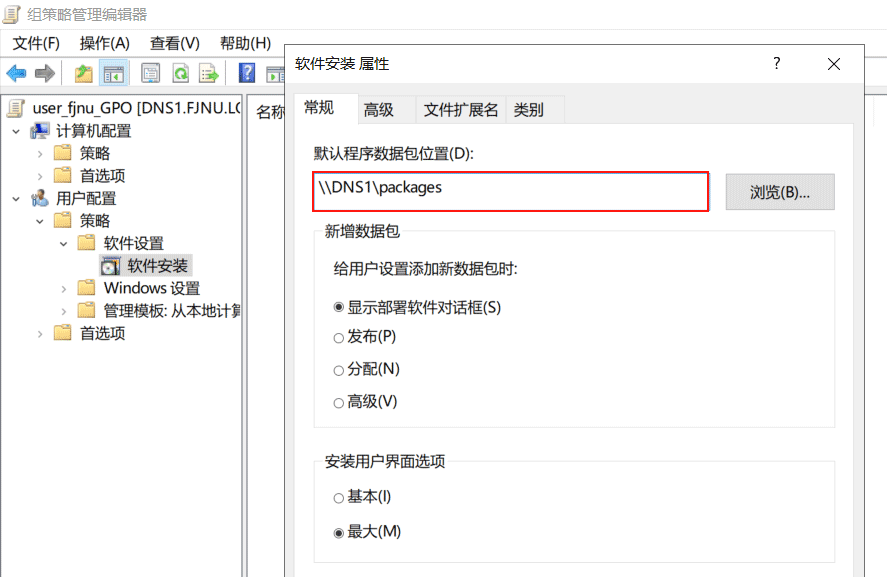Close the 软件安装 属性 dialog
This screenshot has width=887, height=577.
(834, 64)
